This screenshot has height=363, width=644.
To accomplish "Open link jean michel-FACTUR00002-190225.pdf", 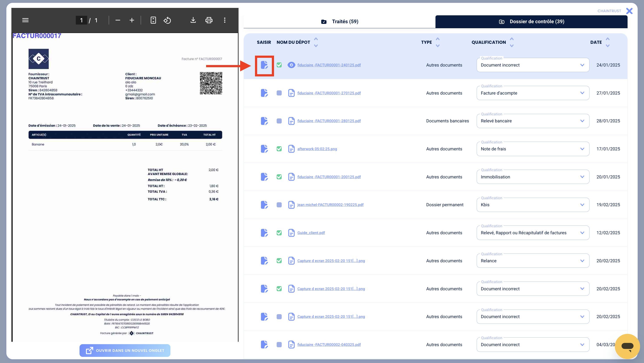I will tap(330, 205).
